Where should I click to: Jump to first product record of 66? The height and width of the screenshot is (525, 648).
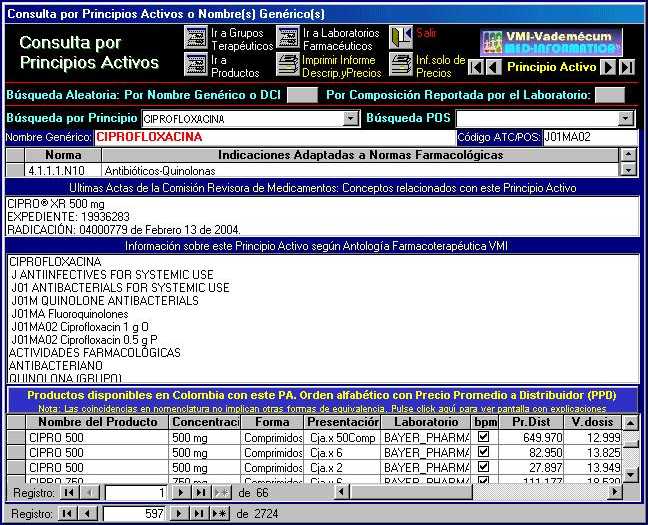(x=69, y=492)
